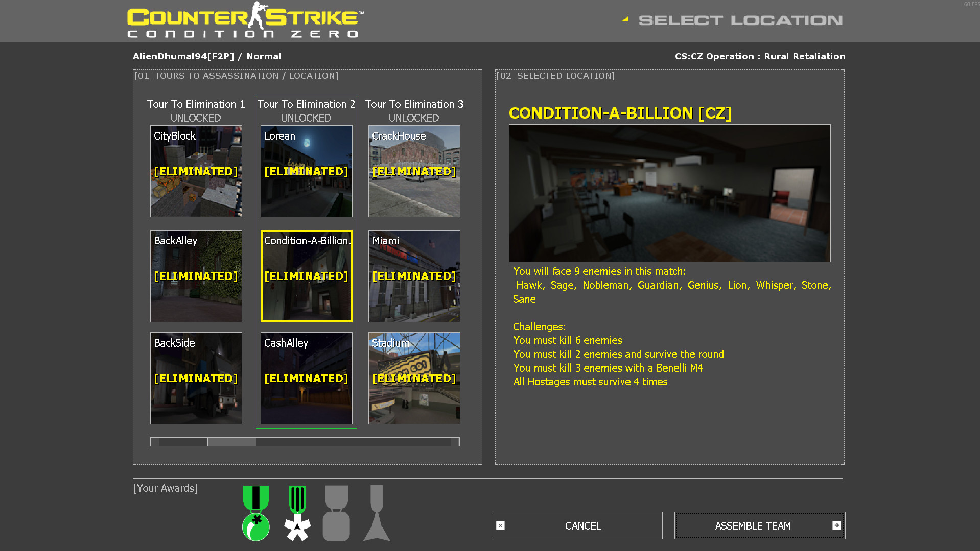The height and width of the screenshot is (551, 980).
Task: Select the BackSide map thumbnail
Action: pos(196,378)
